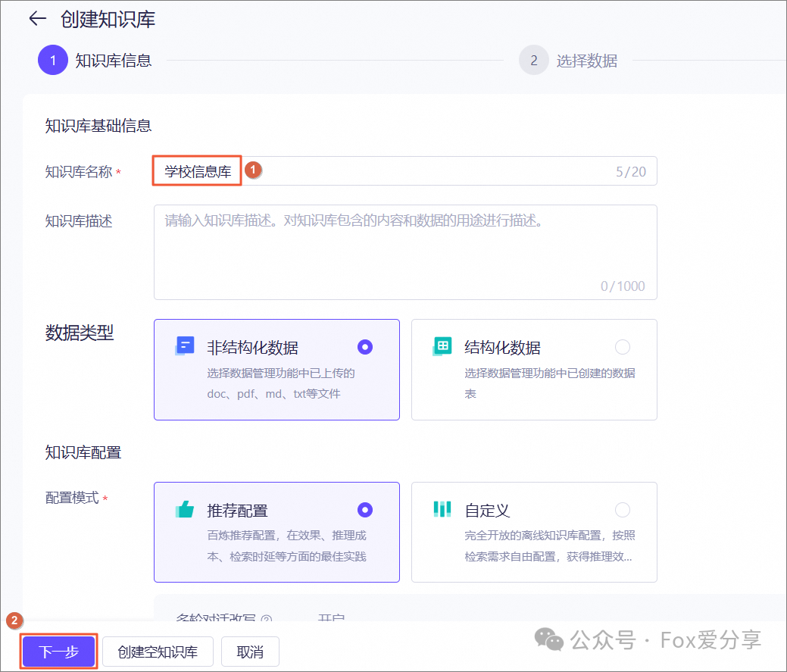Click step 1 circle for 知识库信息
This screenshot has height=672, width=787.
53,60
